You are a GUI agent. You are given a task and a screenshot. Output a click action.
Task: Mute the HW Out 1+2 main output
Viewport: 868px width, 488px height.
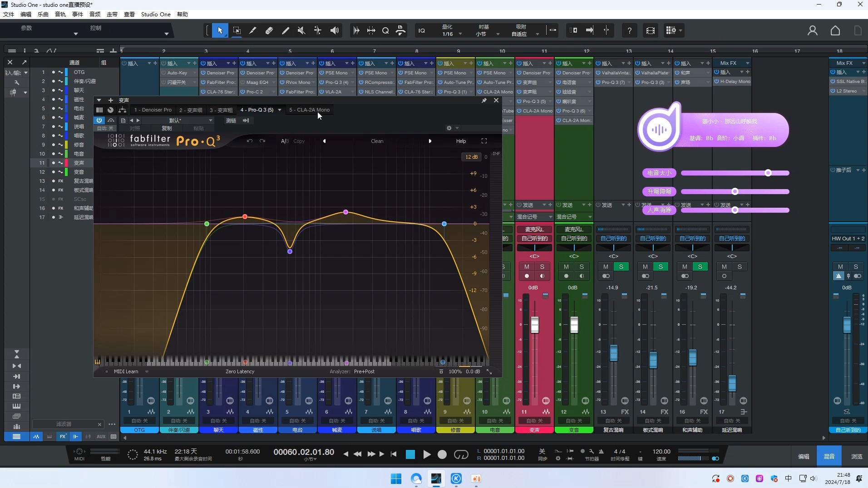(x=840, y=267)
